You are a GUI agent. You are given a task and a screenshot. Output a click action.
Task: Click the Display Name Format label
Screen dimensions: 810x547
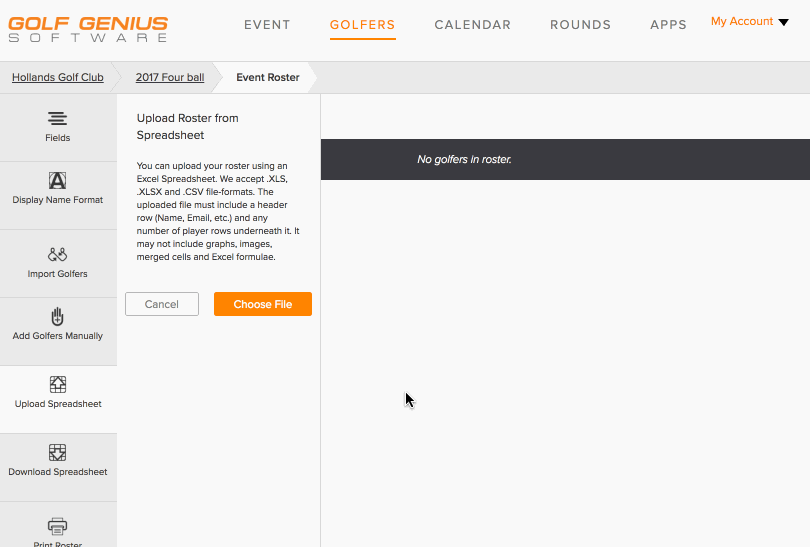pyautogui.click(x=57, y=200)
